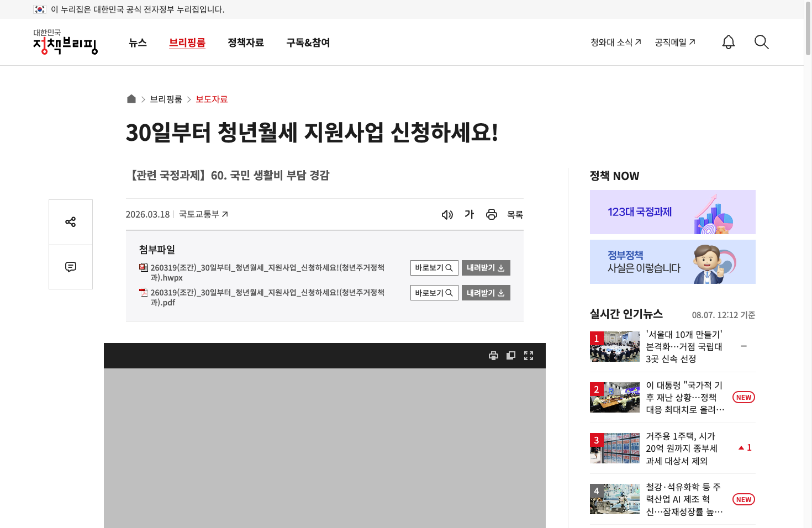812x528 pixels.
Task: Open the 정부정책 사실은 이렇습니다 banner
Action: 673,262
